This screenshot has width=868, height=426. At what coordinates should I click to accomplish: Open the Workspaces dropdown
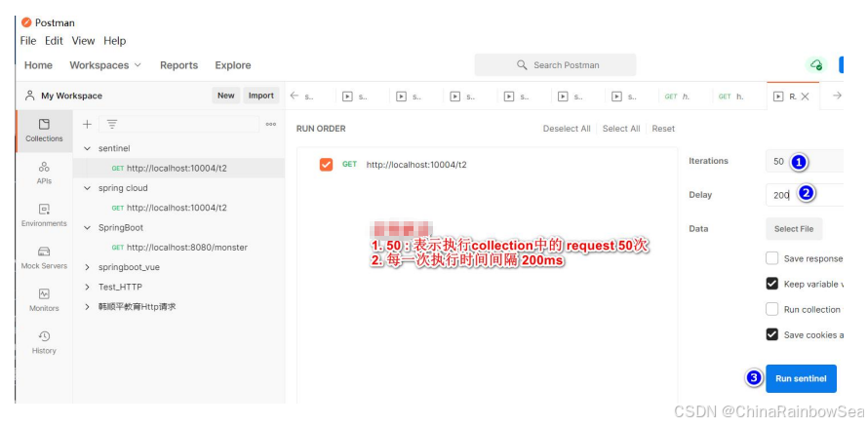[x=105, y=65]
